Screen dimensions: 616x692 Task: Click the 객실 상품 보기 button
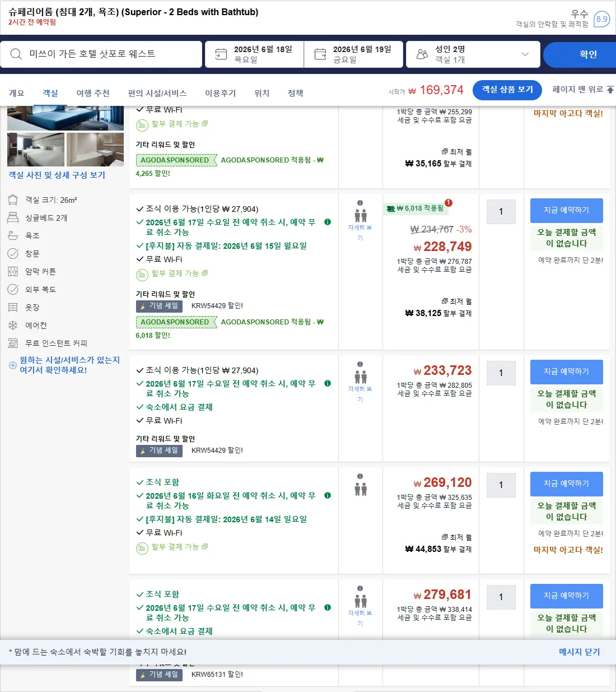point(507,90)
